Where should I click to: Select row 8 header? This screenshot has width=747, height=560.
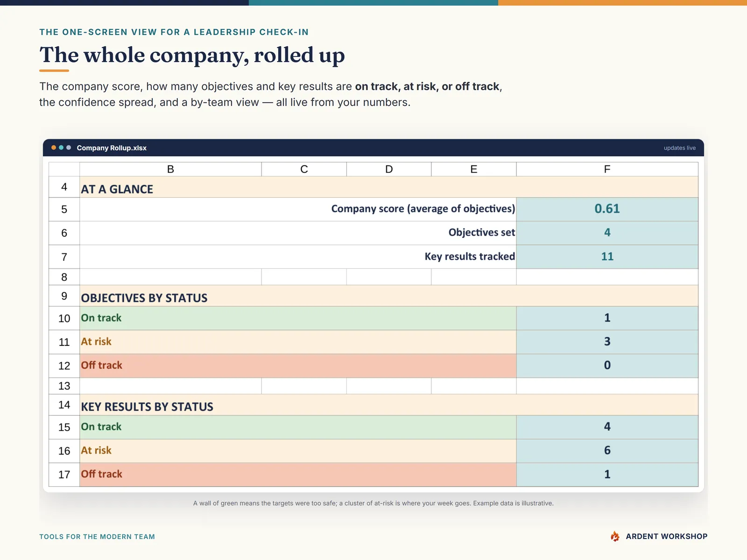[x=64, y=277]
